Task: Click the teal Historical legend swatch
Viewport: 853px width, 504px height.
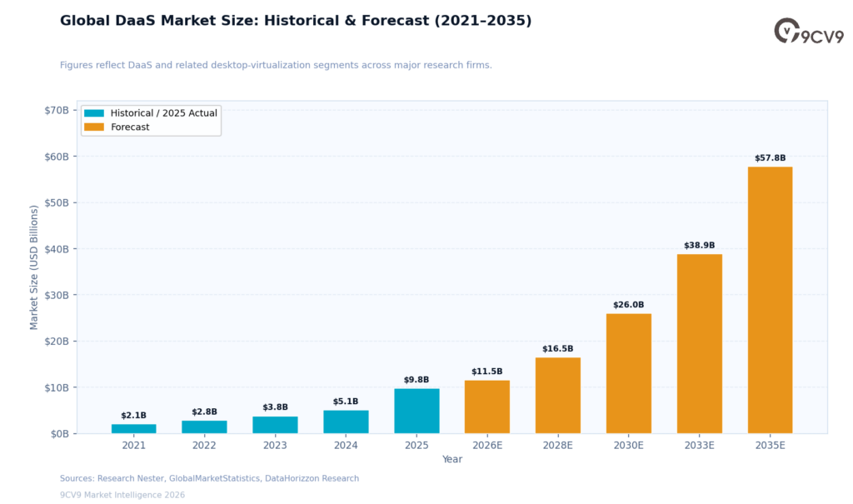Action: (x=94, y=113)
